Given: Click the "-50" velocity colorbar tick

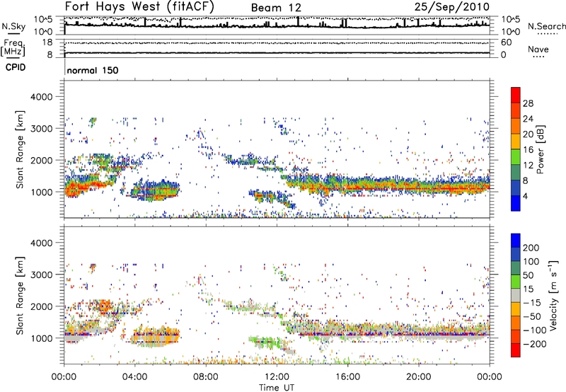Looking at the screenshot, I should tap(531, 316).
